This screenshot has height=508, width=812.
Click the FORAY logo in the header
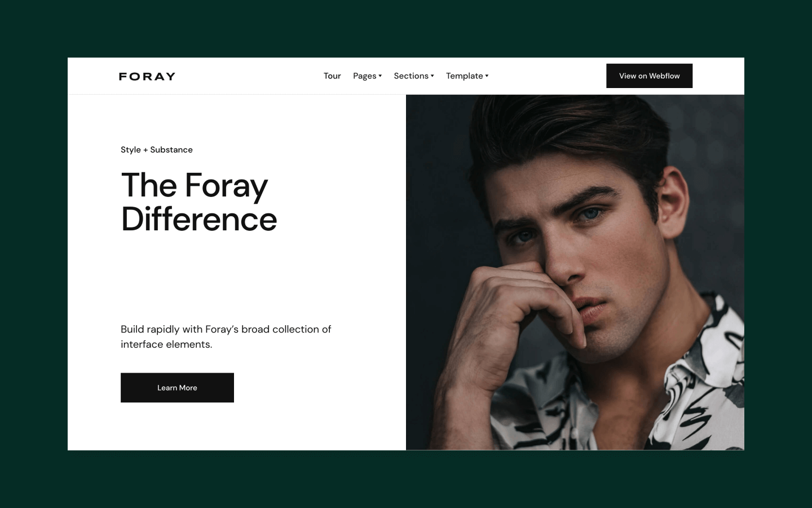coord(147,76)
